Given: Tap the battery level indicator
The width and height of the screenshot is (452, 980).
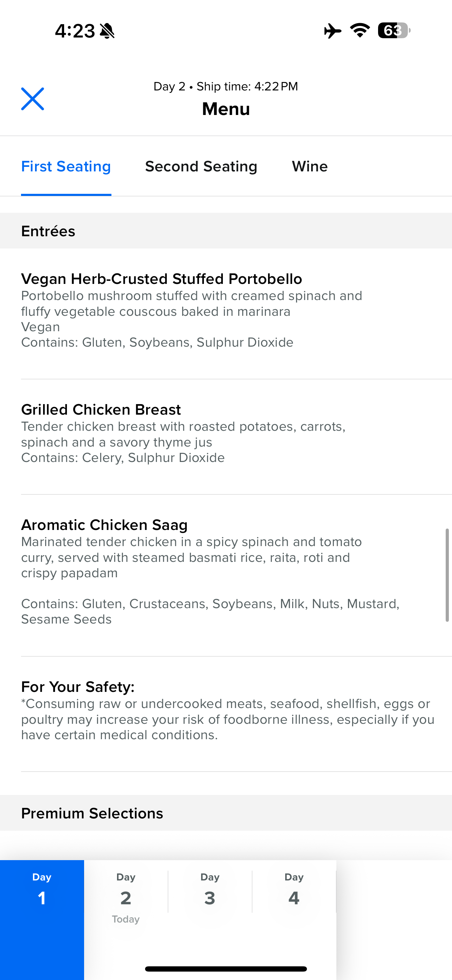Looking at the screenshot, I should (393, 30).
